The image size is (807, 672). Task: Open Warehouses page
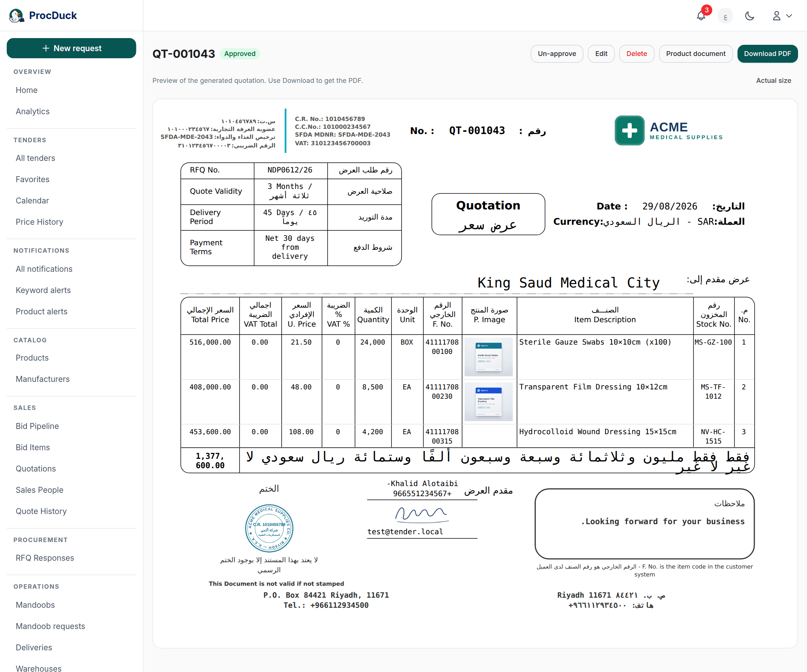[38, 668]
